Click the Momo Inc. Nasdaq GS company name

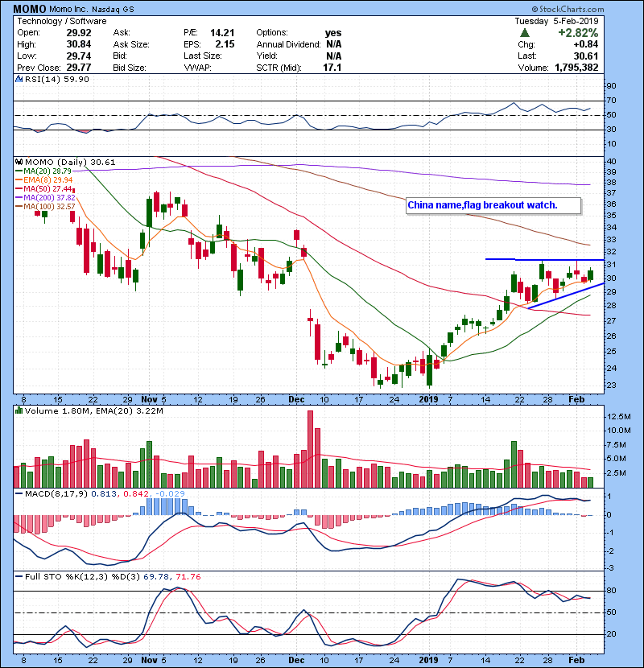(92, 10)
